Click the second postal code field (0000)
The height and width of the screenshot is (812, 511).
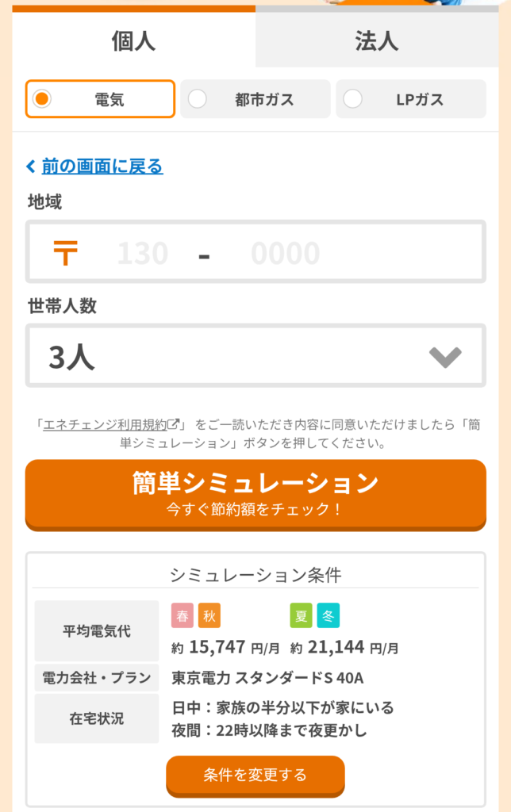tap(286, 254)
